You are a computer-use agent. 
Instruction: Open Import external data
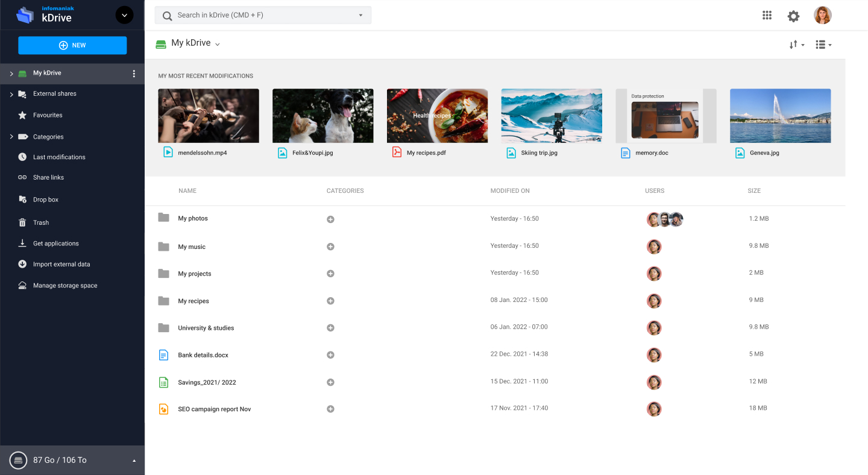60,264
